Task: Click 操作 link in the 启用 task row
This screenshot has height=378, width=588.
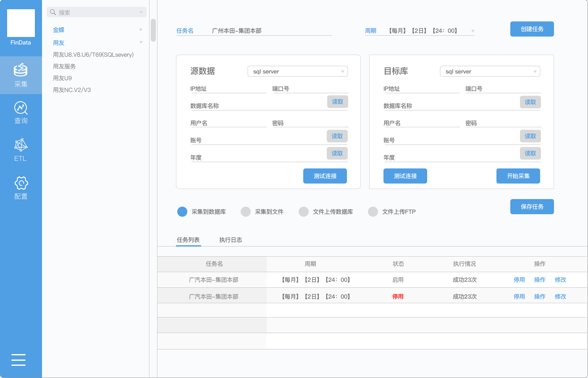Action: pos(540,280)
